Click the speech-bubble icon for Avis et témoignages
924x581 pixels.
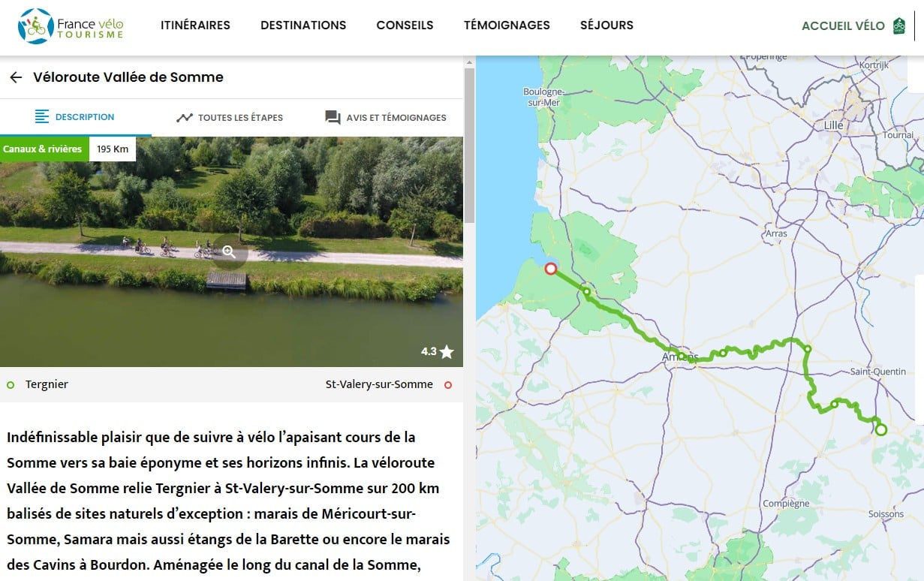[x=332, y=117]
